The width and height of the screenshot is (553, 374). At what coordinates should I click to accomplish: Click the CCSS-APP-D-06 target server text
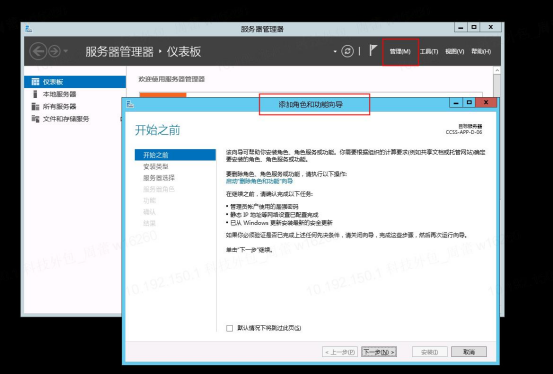pyautogui.click(x=464, y=132)
